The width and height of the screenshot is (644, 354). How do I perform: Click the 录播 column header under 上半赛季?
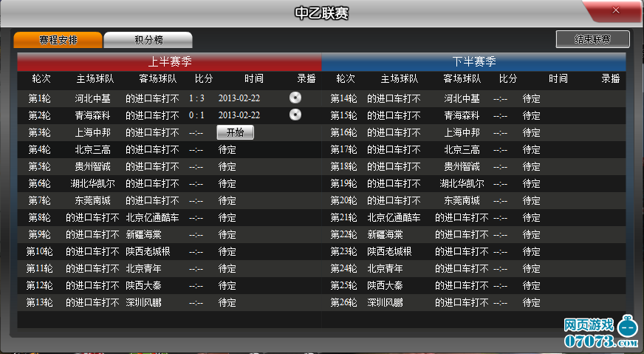point(306,78)
